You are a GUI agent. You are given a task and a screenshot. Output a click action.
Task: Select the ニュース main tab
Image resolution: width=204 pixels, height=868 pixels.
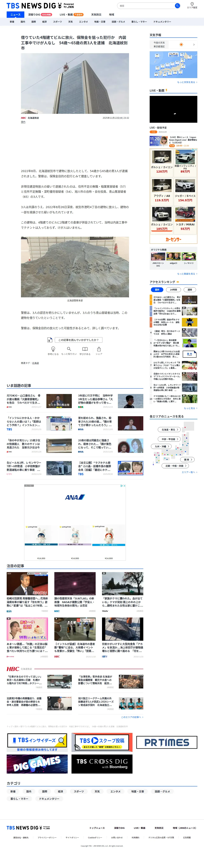point(16,14)
